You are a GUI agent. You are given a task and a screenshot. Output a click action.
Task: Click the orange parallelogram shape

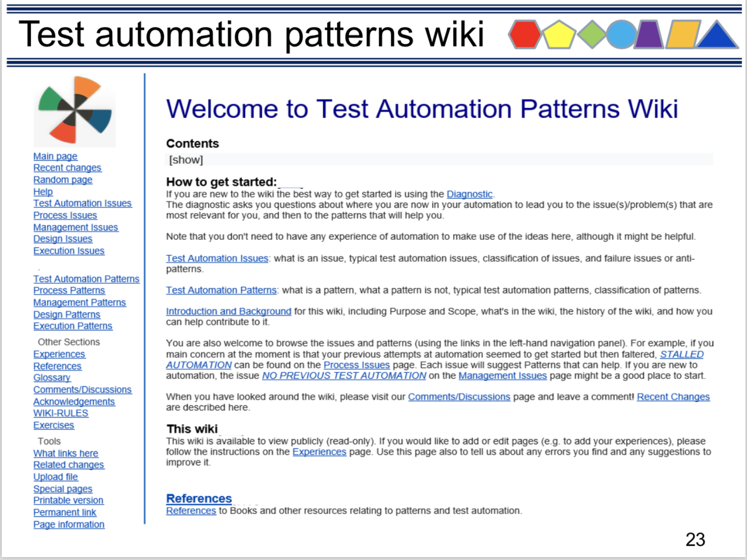(x=682, y=34)
